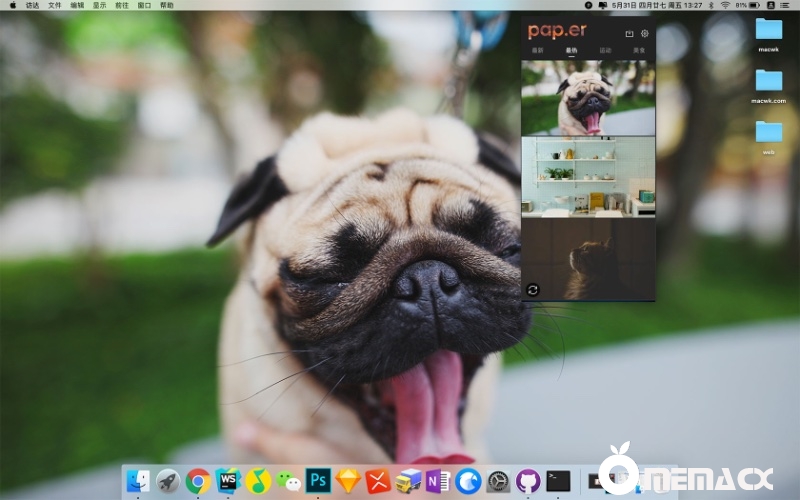
Task: Click the download folder icon in pap.er
Action: 629,33
